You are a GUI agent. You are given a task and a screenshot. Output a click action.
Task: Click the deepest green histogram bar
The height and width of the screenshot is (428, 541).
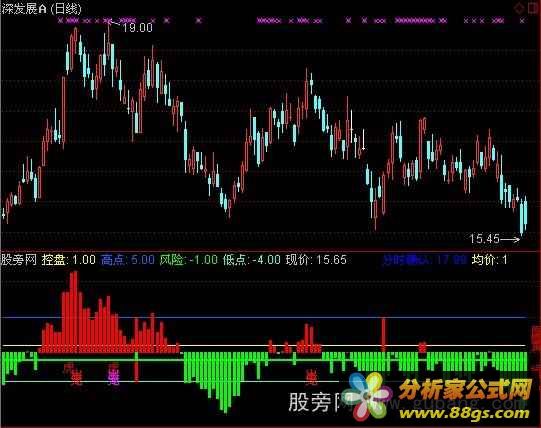click(225, 382)
